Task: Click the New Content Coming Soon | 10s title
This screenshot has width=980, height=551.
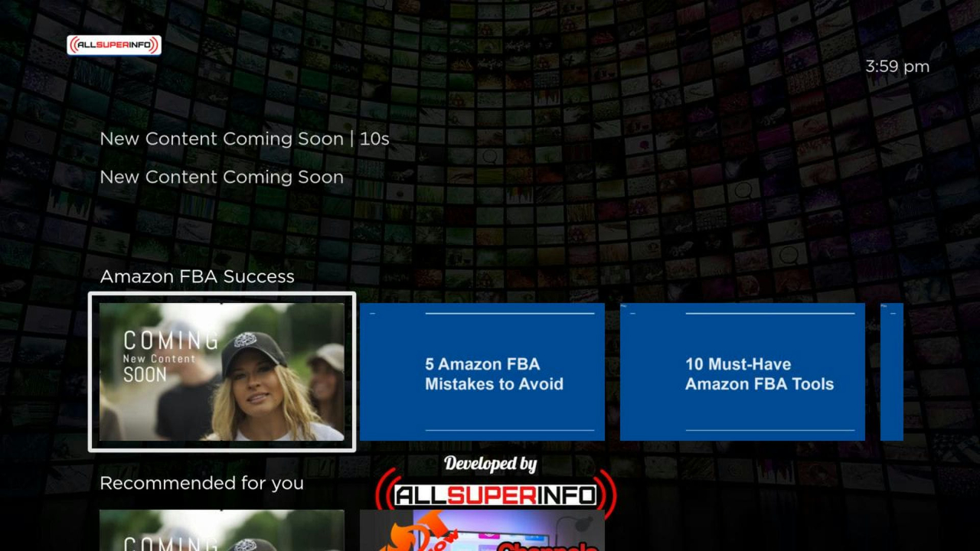Action: click(245, 139)
